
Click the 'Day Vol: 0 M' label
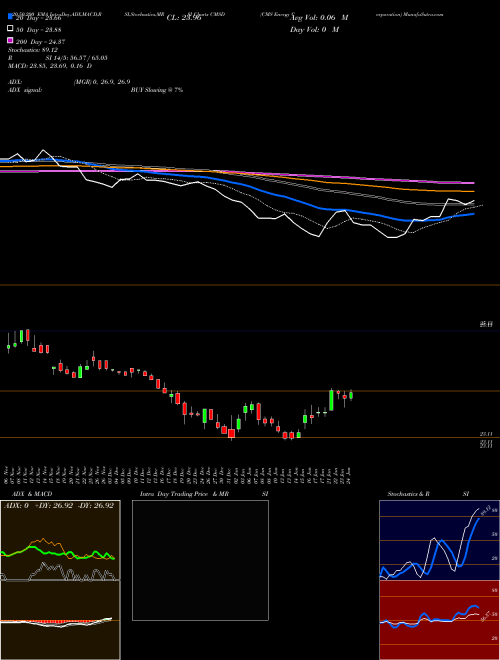click(x=314, y=29)
